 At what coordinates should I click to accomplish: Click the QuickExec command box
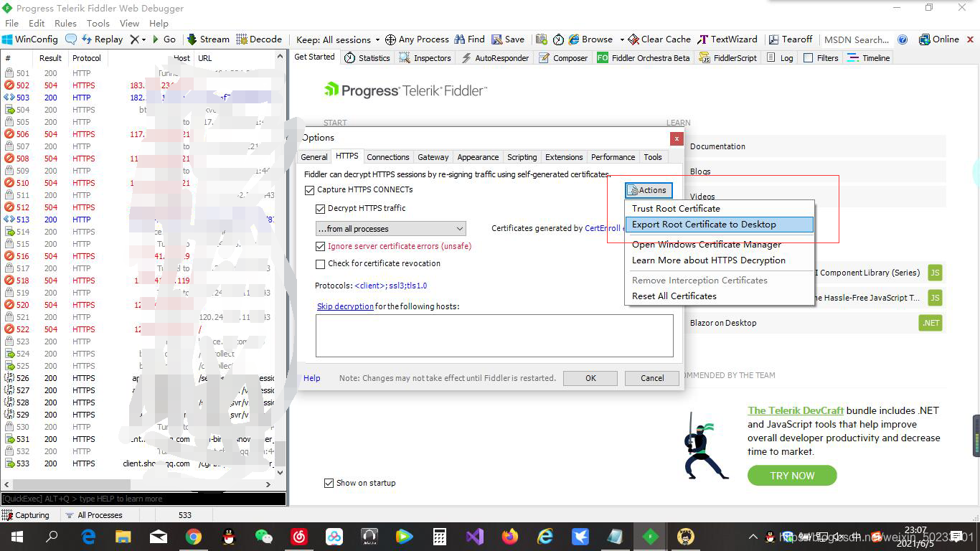[x=143, y=499]
